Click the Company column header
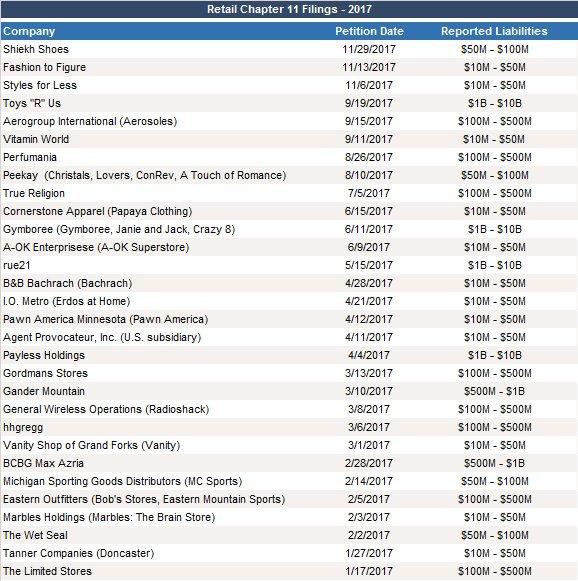Image resolution: width=578 pixels, height=581 pixels. (x=29, y=31)
